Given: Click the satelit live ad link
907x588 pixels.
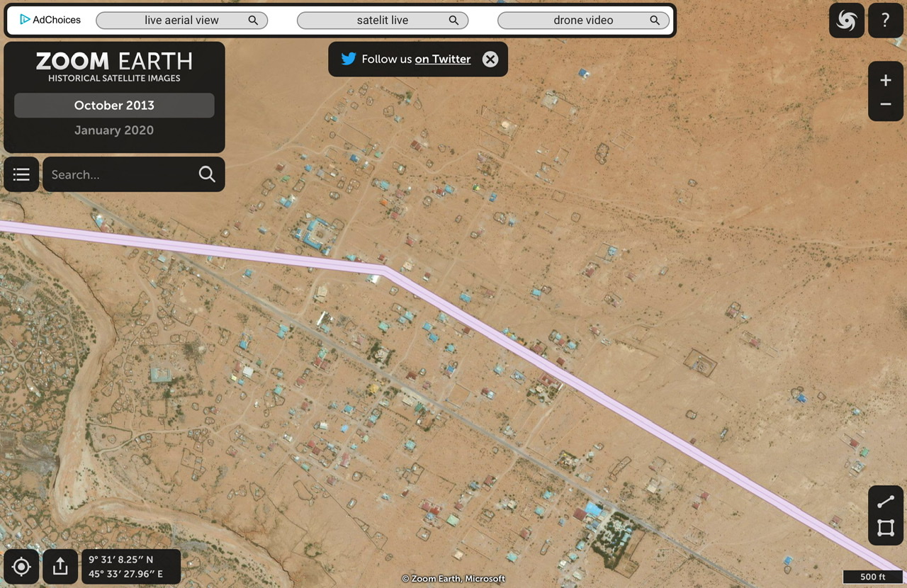Looking at the screenshot, I should pyautogui.click(x=383, y=21).
